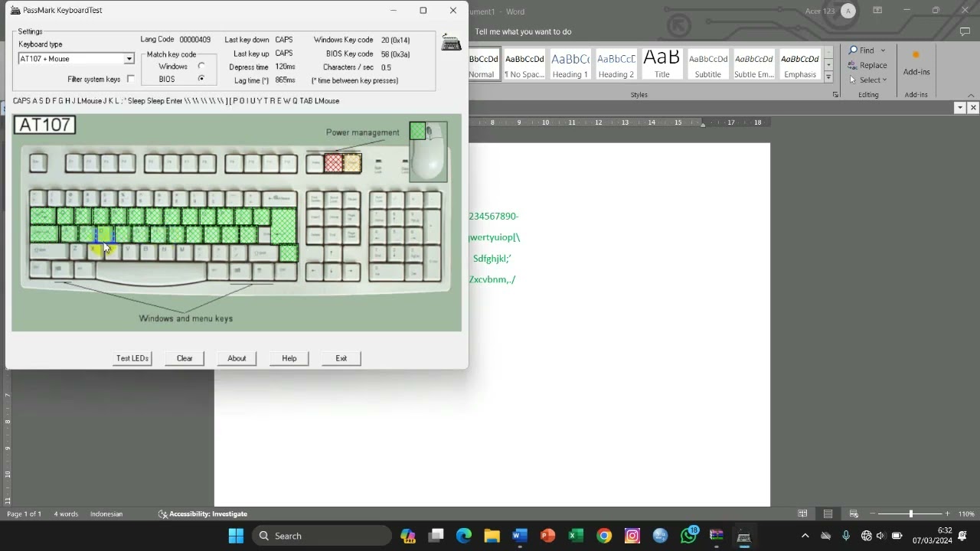The image size is (980, 551).
Task: Switch Word to Web Layout view
Action: 854,514
